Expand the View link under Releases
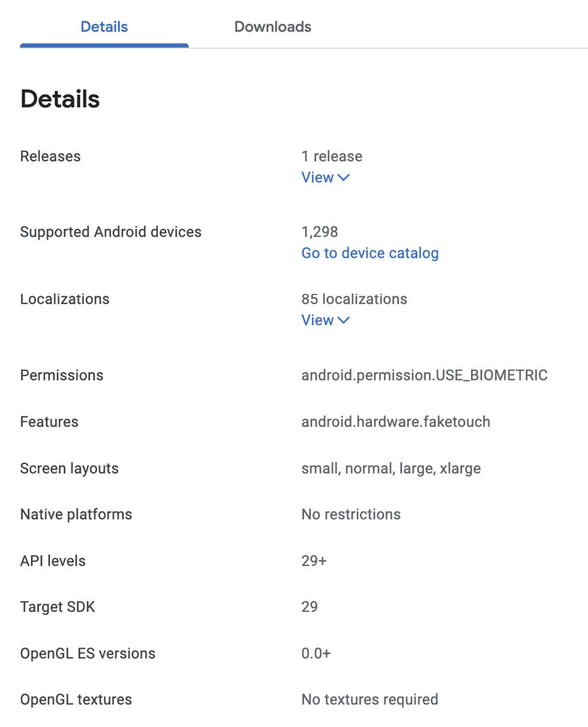588x727 pixels. [325, 177]
